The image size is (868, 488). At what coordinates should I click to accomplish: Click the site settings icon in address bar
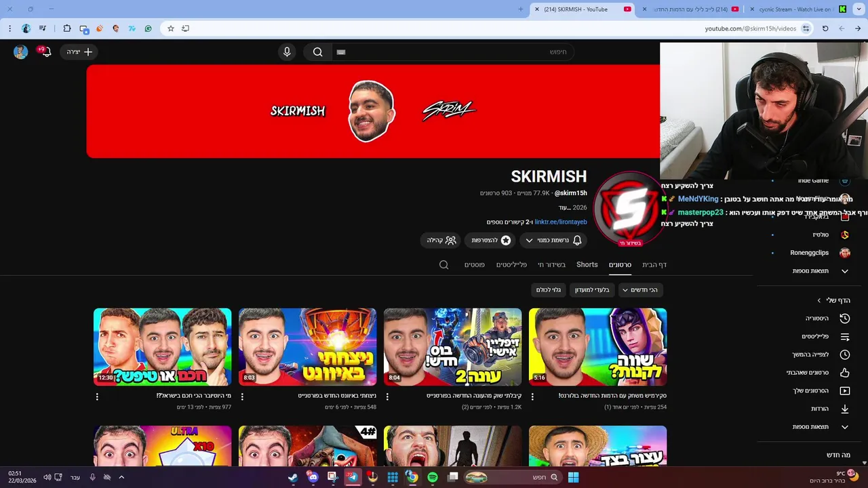click(806, 28)
